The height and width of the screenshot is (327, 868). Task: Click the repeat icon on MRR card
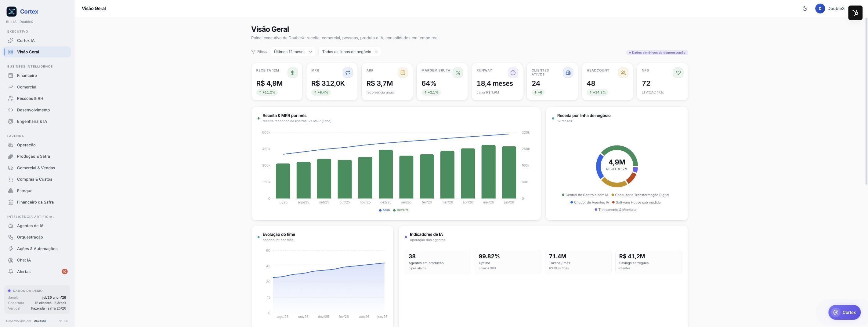click(x=348, y=73)
